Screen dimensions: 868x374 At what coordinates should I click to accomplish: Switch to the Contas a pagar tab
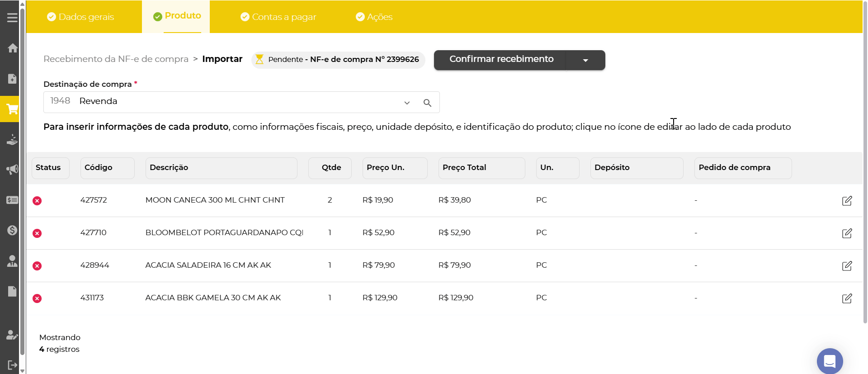click(278, 17)
